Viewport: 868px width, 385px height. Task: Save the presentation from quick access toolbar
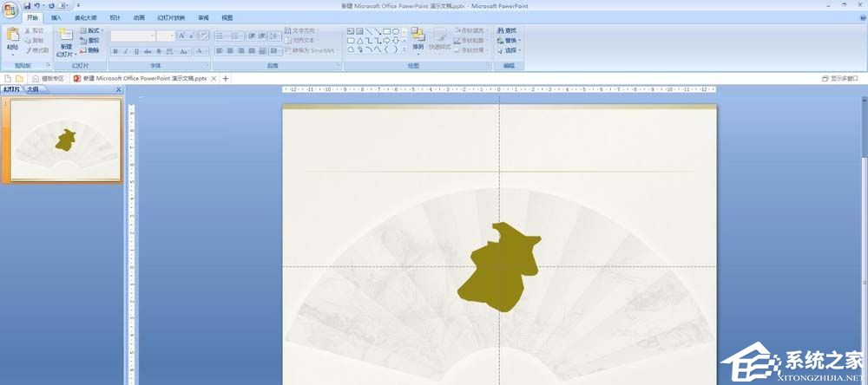27,5
